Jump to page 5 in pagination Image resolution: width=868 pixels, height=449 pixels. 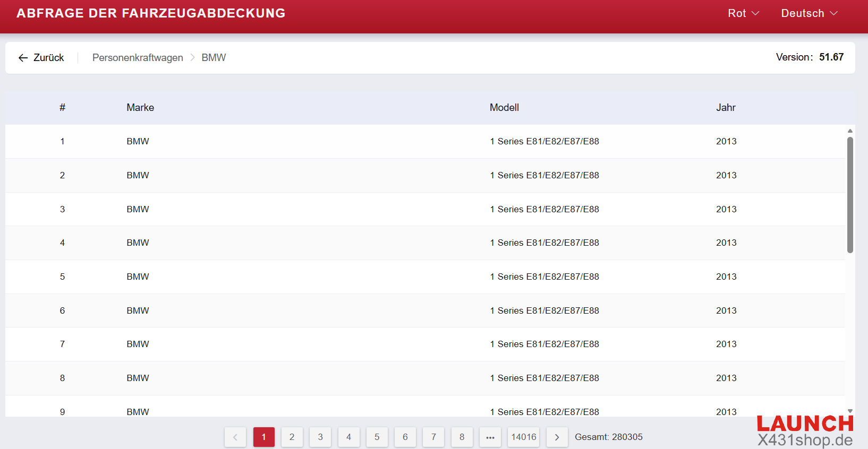[377, 437]
